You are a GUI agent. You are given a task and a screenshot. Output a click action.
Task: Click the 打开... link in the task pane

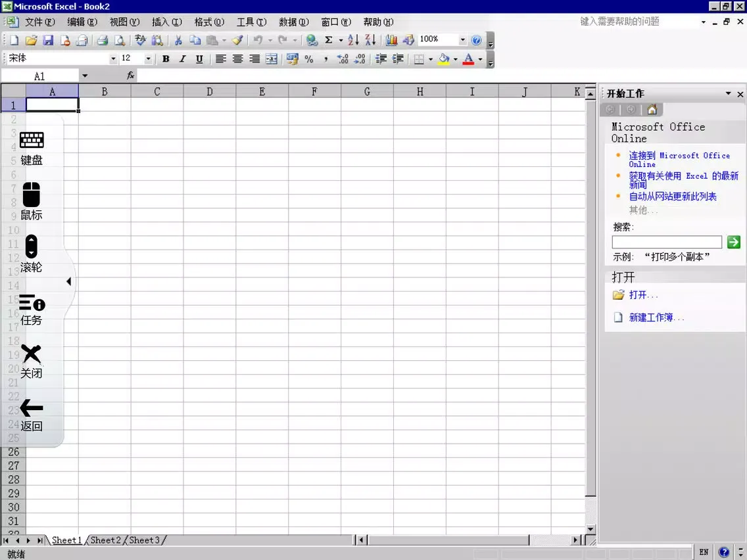click(x=643, y=295)
